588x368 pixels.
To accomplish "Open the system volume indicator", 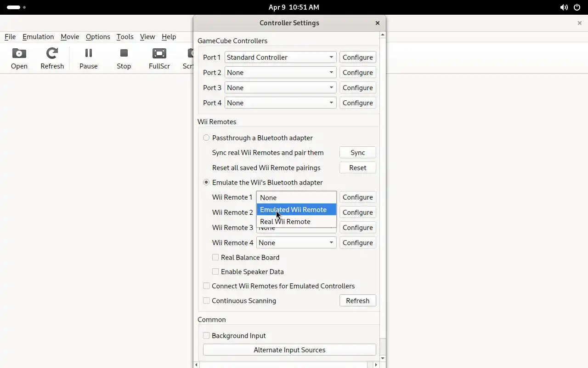I will [564, 7].
